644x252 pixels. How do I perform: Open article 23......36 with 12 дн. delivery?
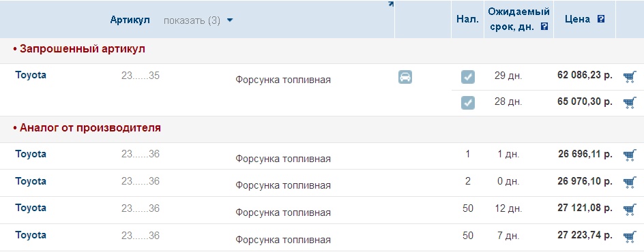click(141, 208)
